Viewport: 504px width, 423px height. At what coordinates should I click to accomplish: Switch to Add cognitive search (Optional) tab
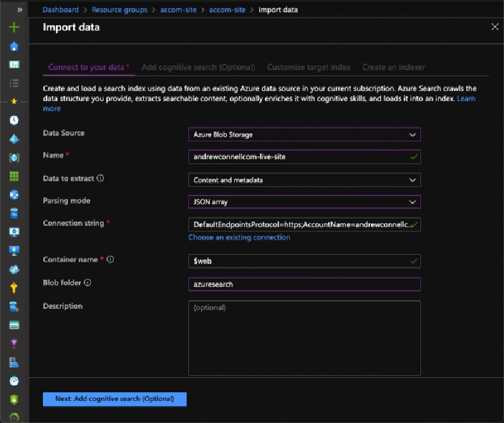(x=198, y=67)
